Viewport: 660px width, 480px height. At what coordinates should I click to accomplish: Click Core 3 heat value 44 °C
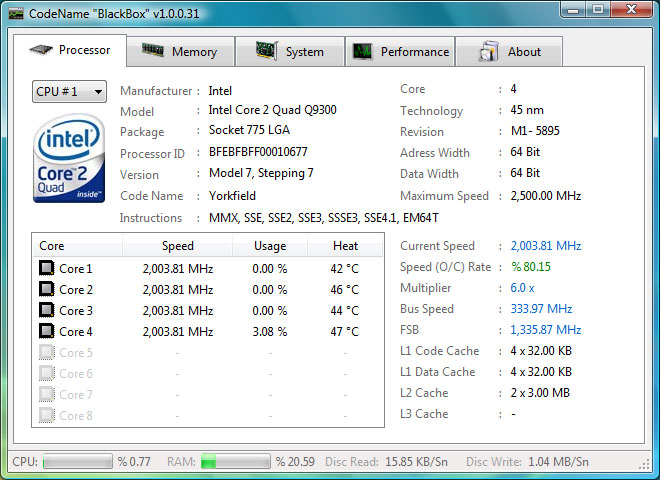click(345, 311)
